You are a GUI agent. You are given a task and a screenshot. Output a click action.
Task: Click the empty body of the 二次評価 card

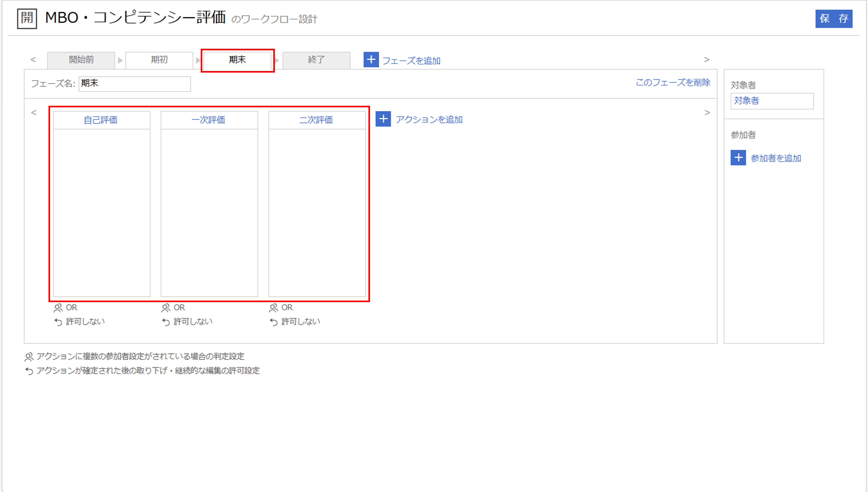click(x=317, y=213)
